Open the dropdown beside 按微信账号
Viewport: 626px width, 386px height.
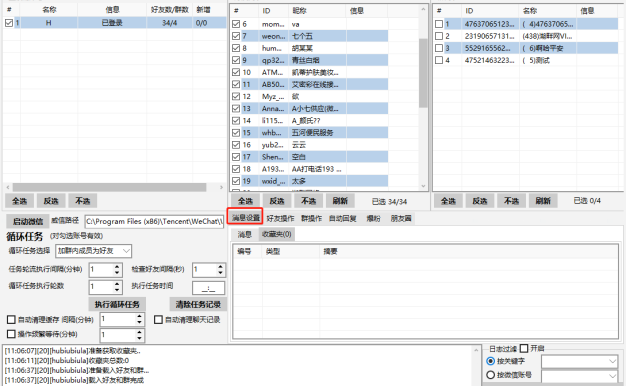[x=579, y=375]
